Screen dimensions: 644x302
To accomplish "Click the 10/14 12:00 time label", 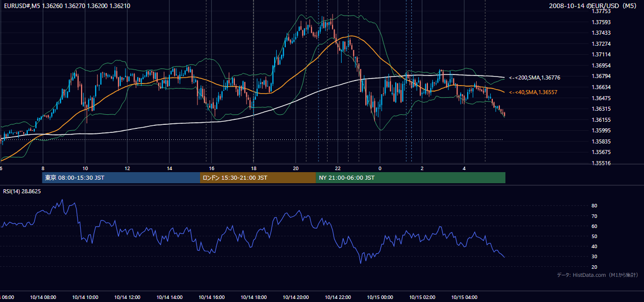I will [x=127, y=297].
